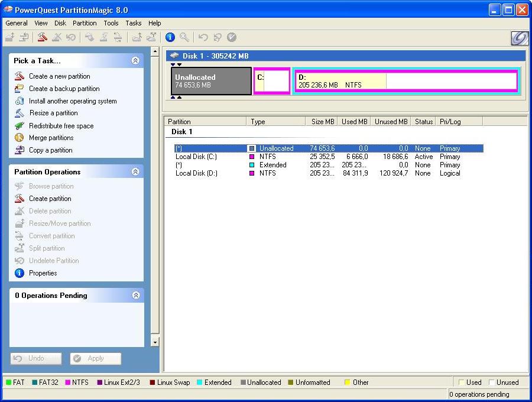Collapse the 0 Operations Pending panel
The width and height of the screenshot is (532, 402).
coord(137,295)
